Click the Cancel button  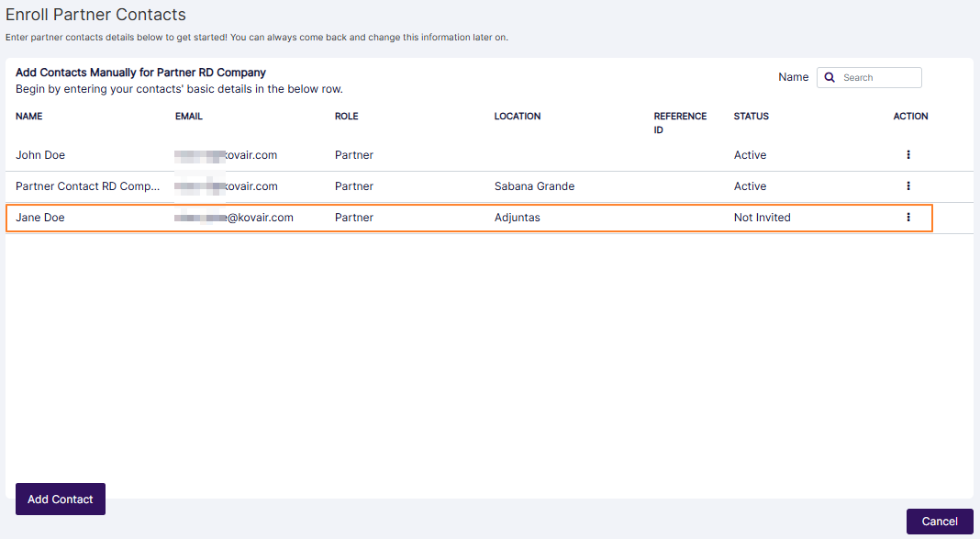939,521
